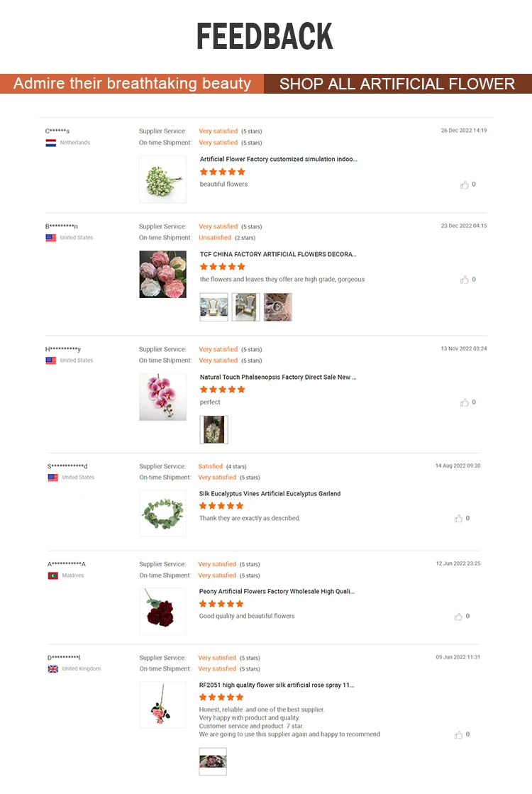This screenshot has height=794, width=532.
Task: Click the Maldives flag icon
Action: (52, 575)
